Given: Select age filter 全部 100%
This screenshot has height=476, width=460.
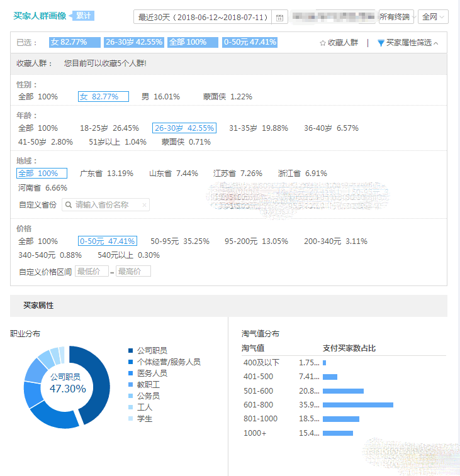Looking at the screenshot, I should click(x=38, y=128).
